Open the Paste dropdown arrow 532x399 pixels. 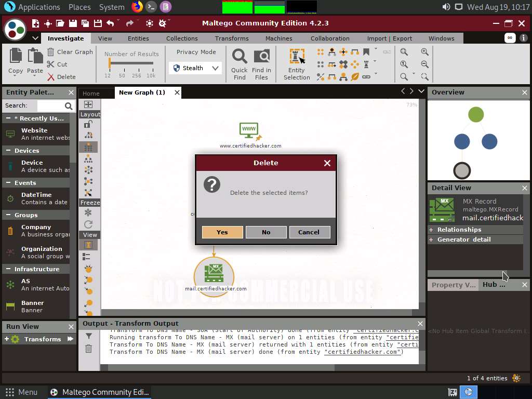point(35,76)
